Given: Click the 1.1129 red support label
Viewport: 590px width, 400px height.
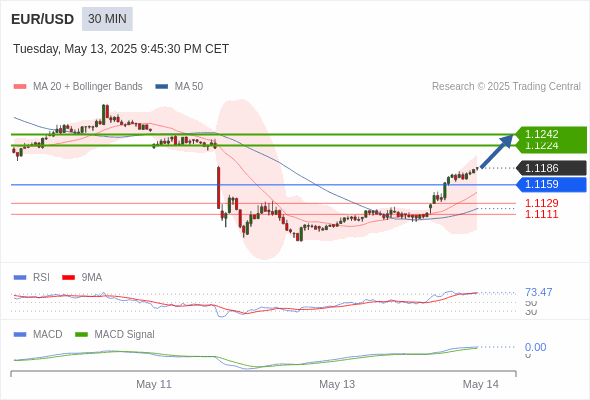Looking at the screenshot, I should tap(541, 203).
